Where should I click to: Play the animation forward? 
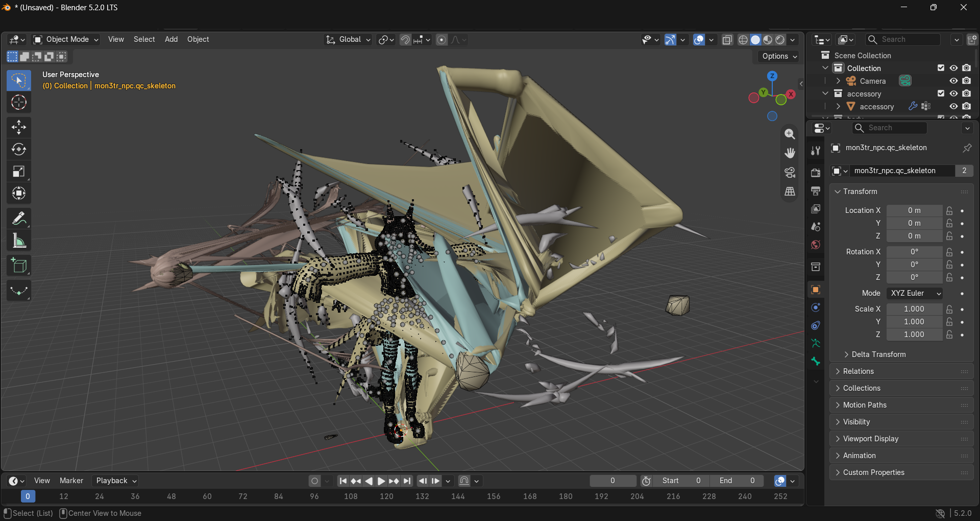[381, 481]
